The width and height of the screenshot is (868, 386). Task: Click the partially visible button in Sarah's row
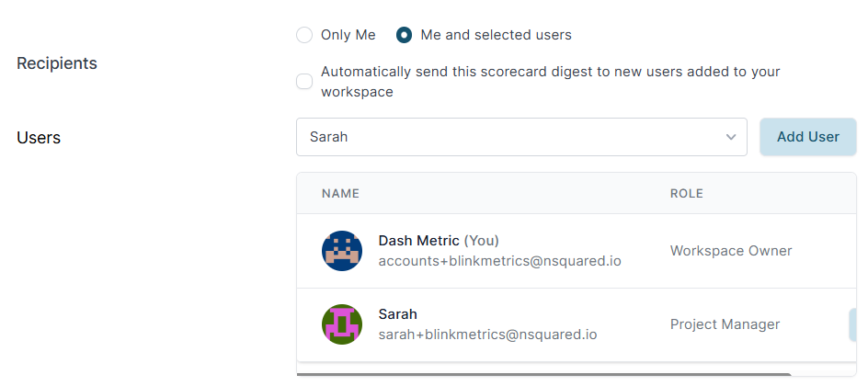tap(852, 324)
